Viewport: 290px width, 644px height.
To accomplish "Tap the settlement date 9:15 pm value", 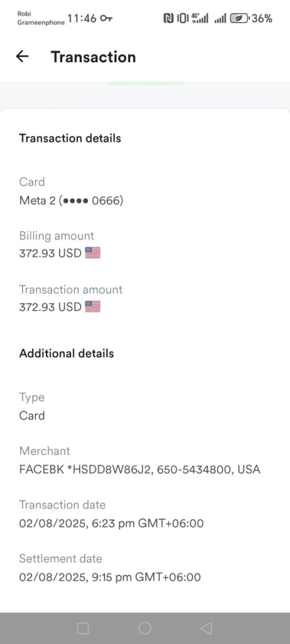I will (110, 577).
